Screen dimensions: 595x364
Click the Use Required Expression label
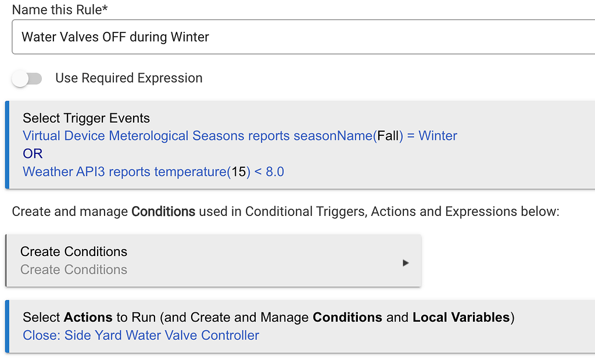128,78
